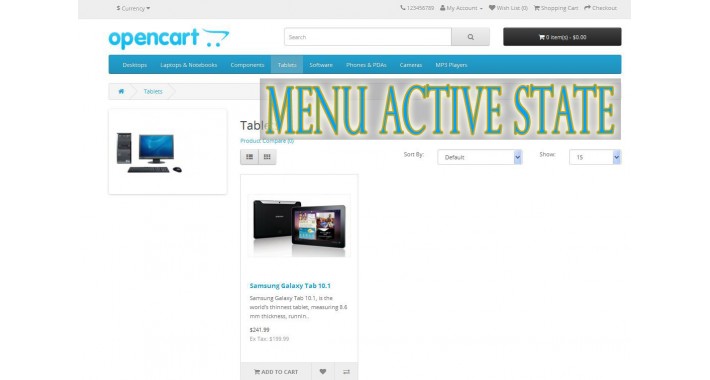This screenshot has height=380, width=710.
Task: Click the Checkout link
Action: [600, 8]
